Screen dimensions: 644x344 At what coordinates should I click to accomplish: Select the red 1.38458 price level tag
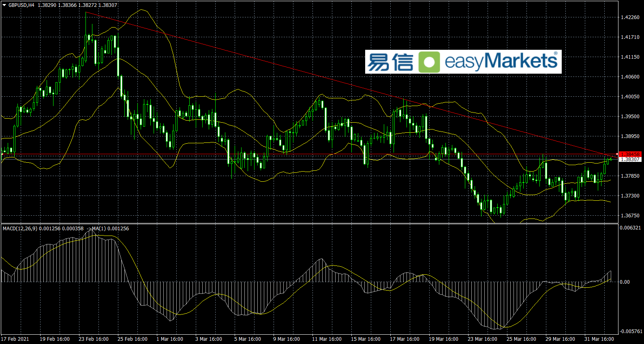[630, 154]
